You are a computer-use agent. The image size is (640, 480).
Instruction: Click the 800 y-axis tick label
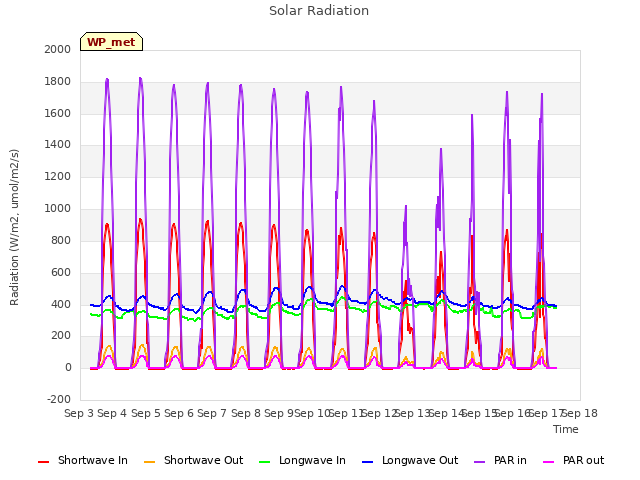[61, 240]
